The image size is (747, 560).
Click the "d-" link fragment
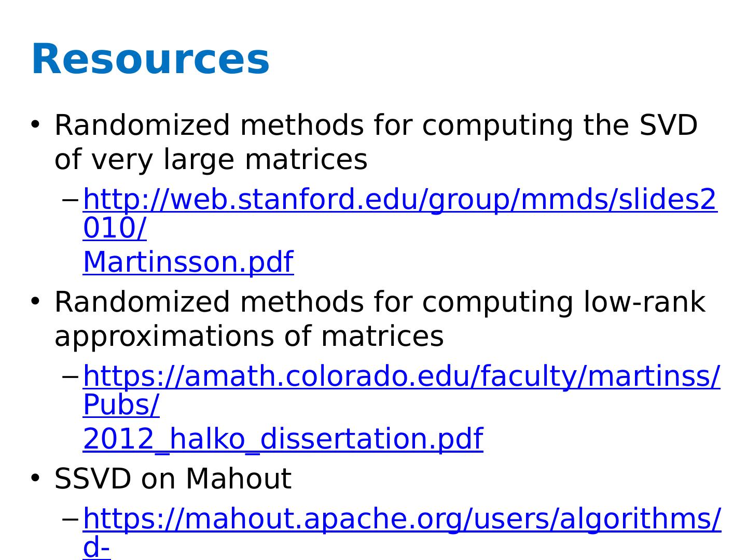96,549
